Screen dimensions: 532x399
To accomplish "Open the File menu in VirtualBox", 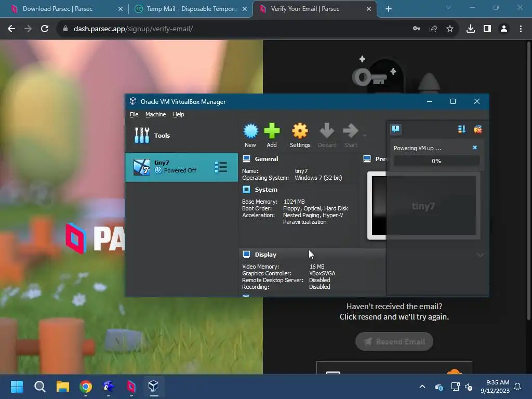I will 134,114.
